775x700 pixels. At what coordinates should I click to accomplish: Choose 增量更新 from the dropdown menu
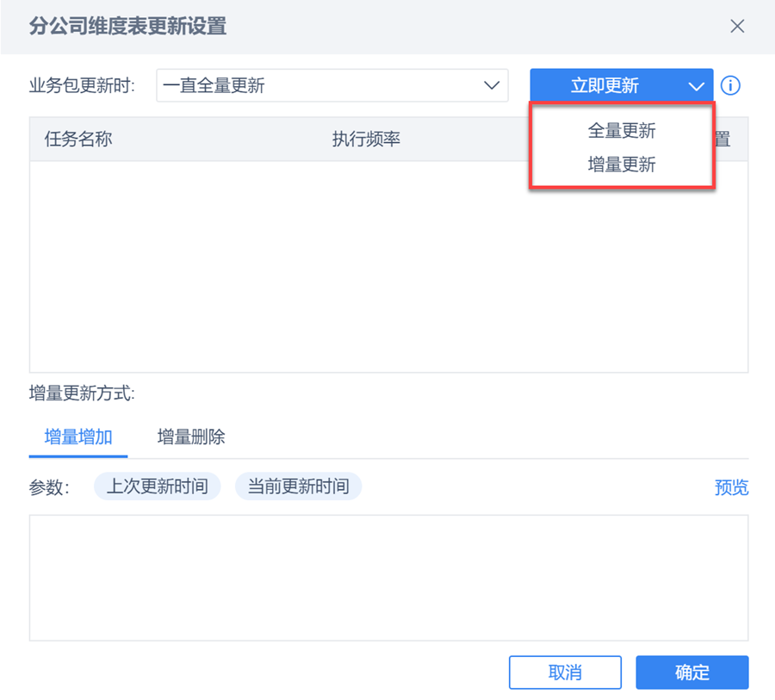[622, 164]
